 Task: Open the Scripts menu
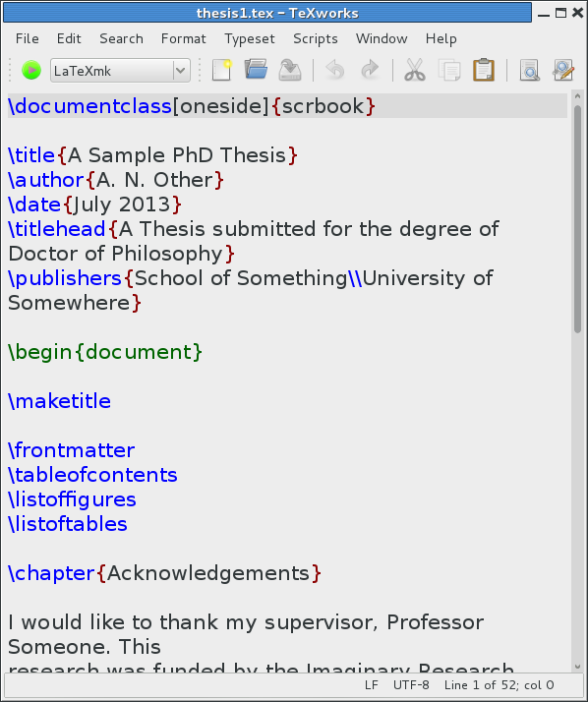pyautogui.click(x=316, y=39)
